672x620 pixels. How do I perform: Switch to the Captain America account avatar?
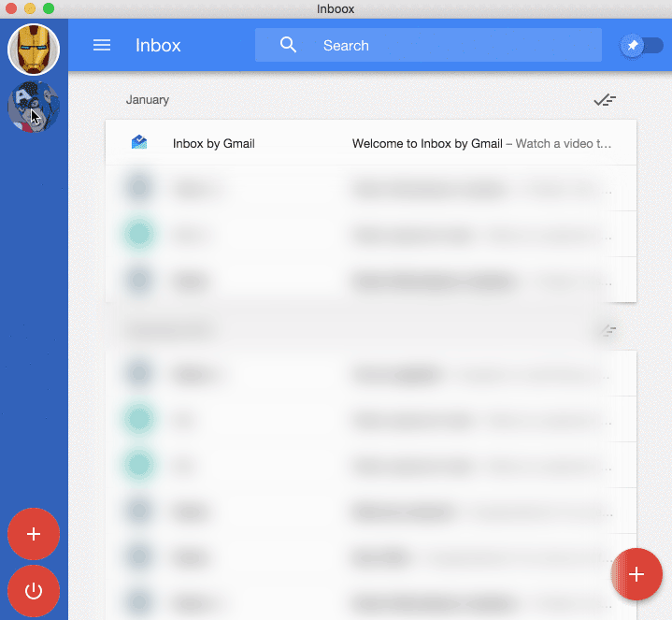click(x=34, y=107)
